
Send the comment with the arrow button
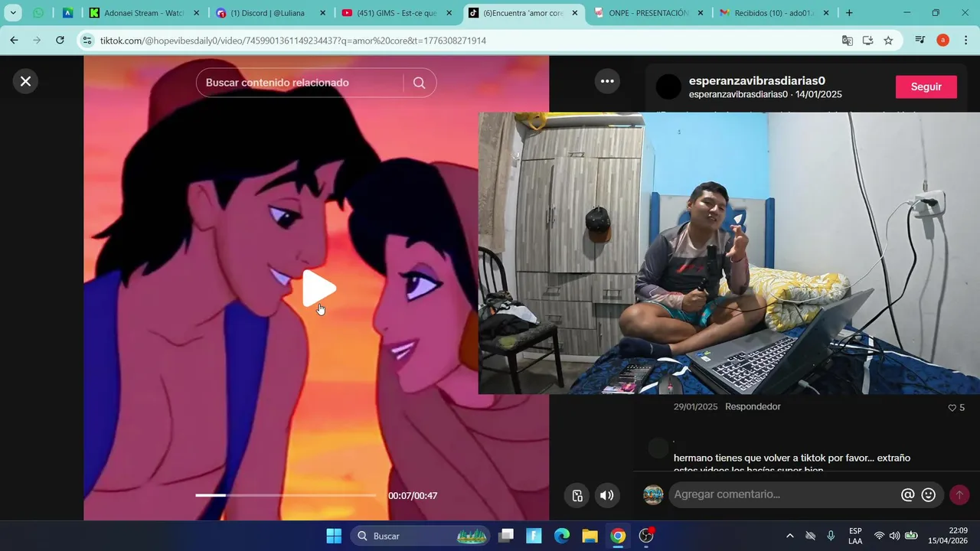tap(959, 495)
